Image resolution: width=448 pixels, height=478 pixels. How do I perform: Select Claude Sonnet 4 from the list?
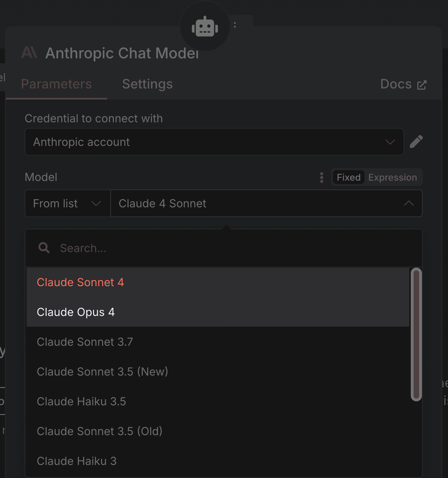click(x=80, y=282)
